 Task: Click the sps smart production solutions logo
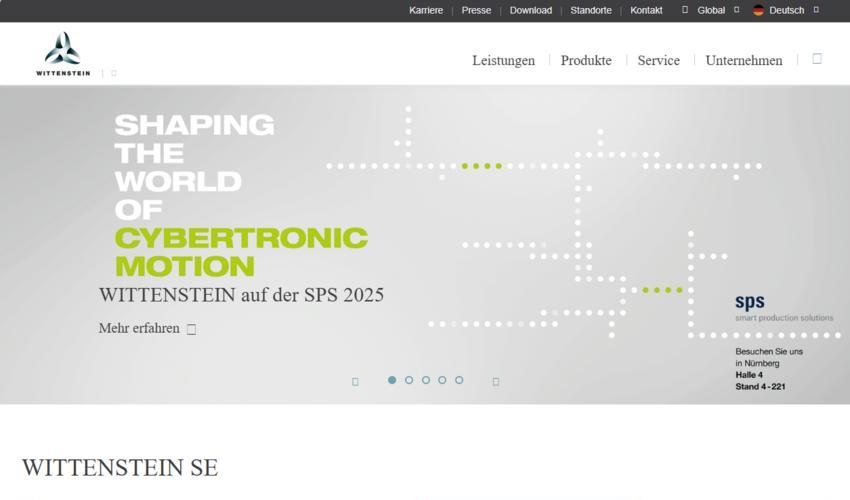(784, 307)
